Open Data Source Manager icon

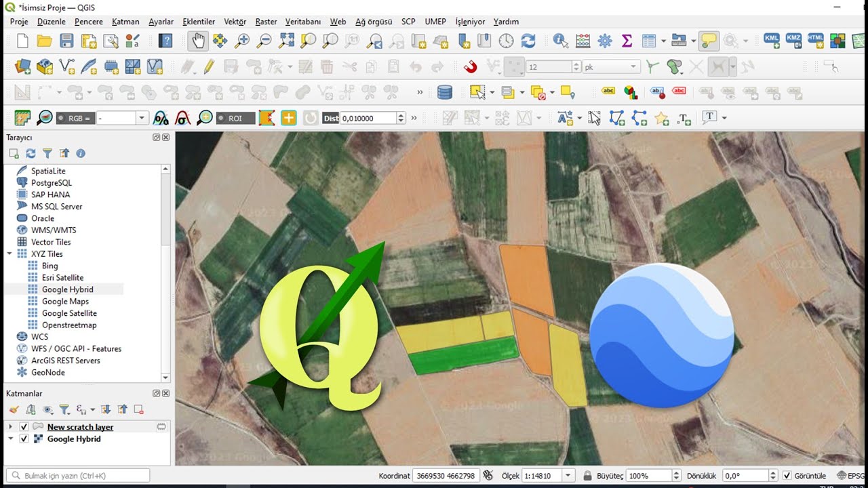pos(22,67)
